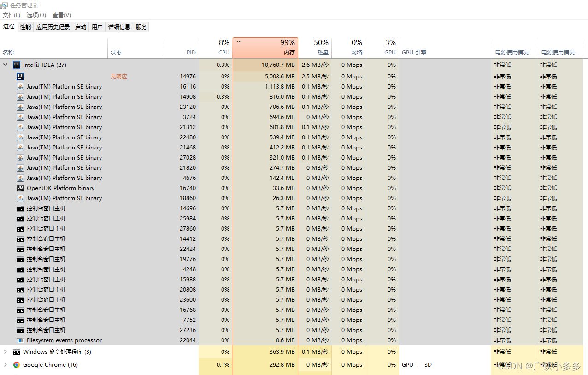Switch to the 服务 tab

pyautogui.click(x=141, y=27)
